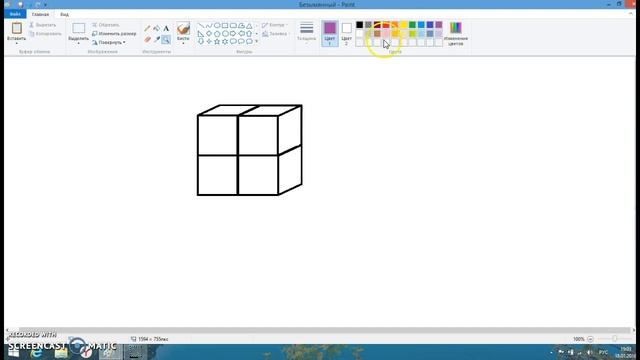
Task: Pick the green color swatch
Action: click(x=412, y=25)
